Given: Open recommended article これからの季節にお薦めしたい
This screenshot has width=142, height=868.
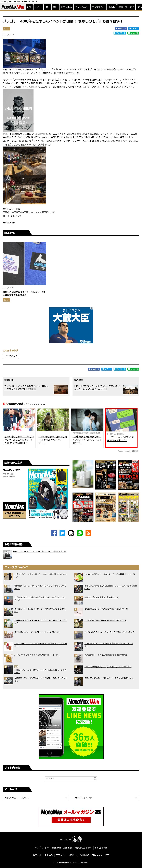Looking at the screenshot, I should tap(53, 440).
